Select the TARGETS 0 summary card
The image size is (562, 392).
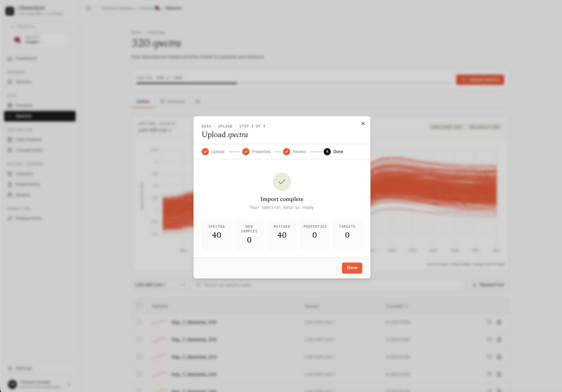[x=347, y=235]
